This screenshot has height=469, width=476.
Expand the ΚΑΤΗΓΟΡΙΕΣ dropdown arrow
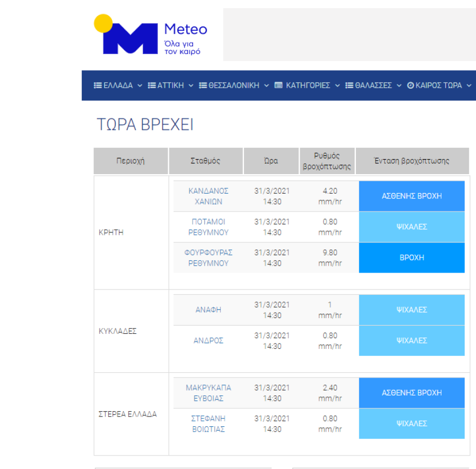pyautogui.click(x=338, y=85)
